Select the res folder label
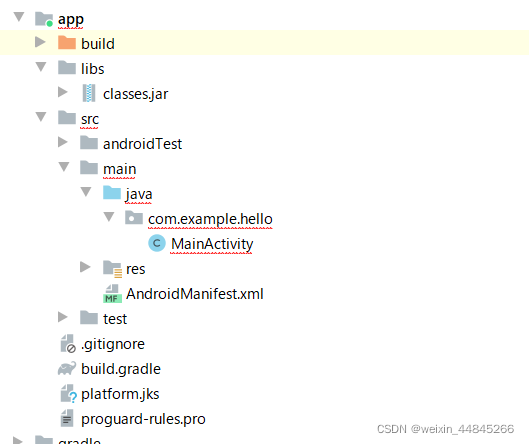This screenshot has width=529, height=444. coord(136,269)
